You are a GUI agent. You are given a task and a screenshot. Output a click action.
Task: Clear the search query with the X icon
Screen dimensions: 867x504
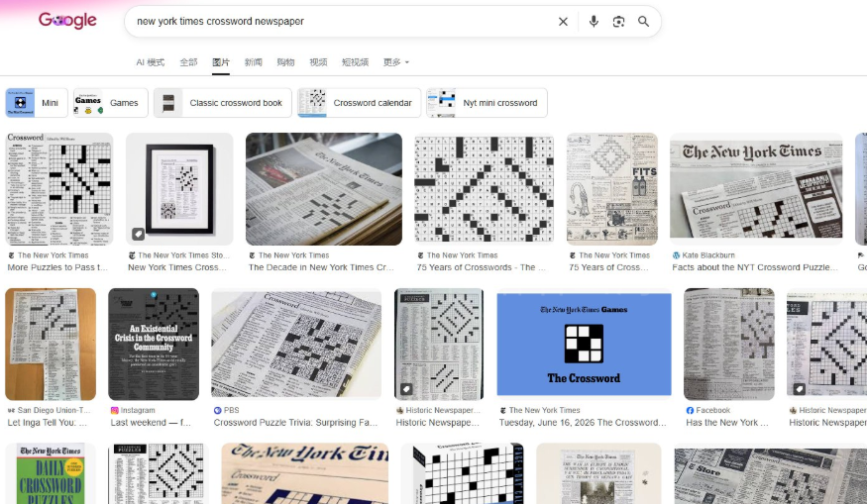tap(563, 22)
